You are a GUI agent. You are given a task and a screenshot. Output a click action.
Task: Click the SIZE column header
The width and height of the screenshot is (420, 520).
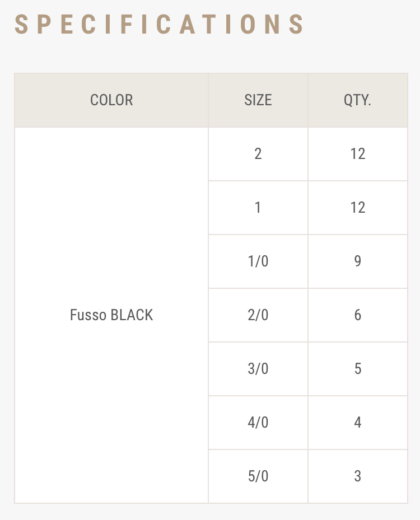click(258, 100)
